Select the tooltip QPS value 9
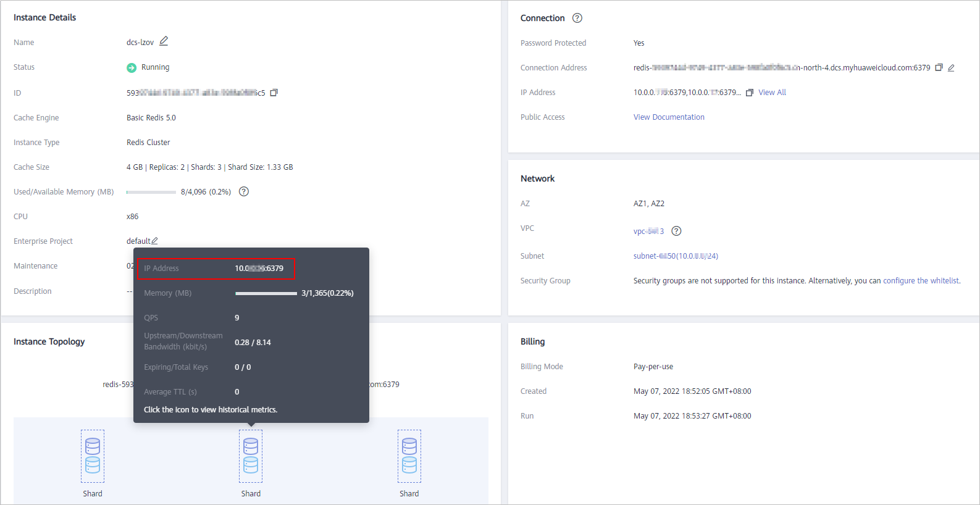 tap(237, 318)
